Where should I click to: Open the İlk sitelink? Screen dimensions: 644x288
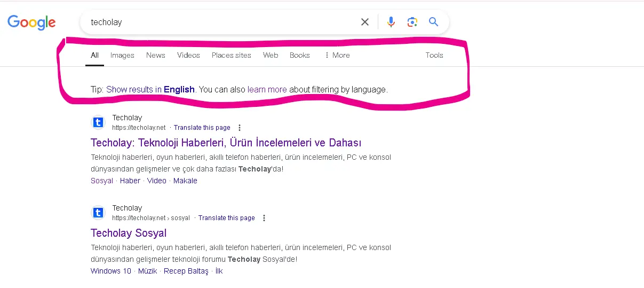point(219,271)
